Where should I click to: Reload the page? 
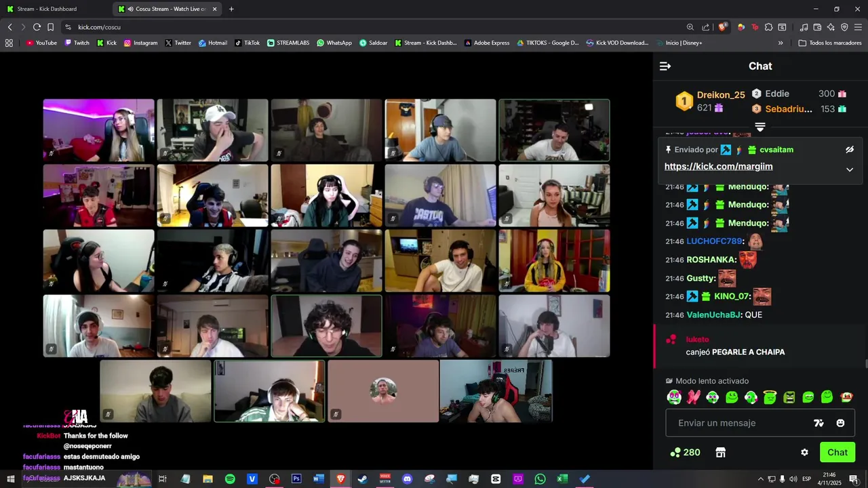point(37,27)
